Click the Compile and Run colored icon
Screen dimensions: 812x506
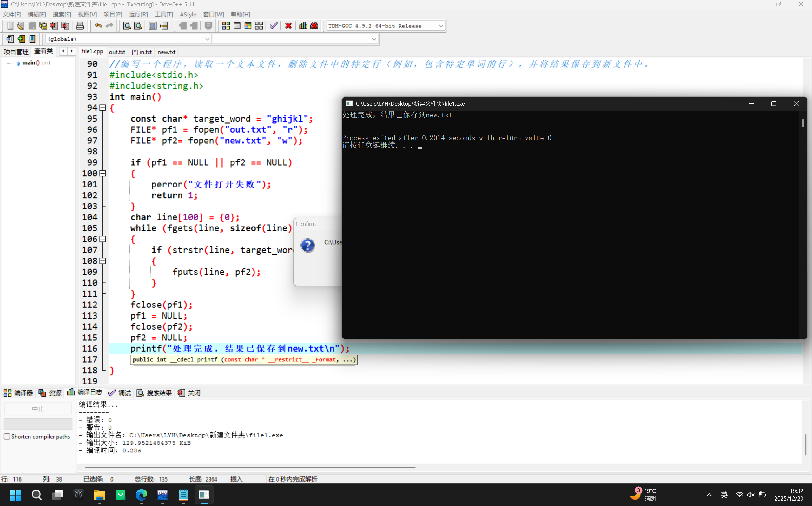coord(248,26)
